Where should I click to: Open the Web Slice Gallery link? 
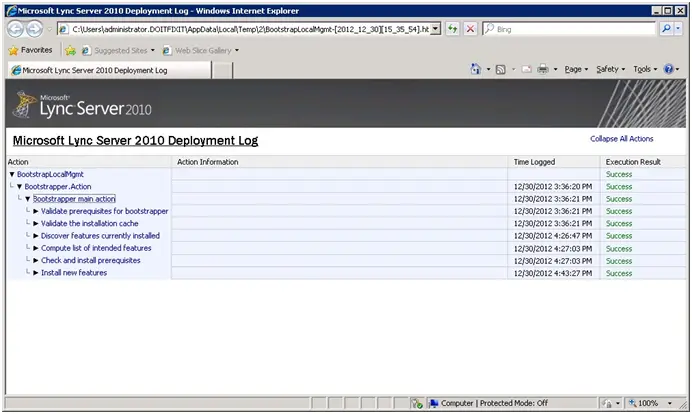click(201, 50)
